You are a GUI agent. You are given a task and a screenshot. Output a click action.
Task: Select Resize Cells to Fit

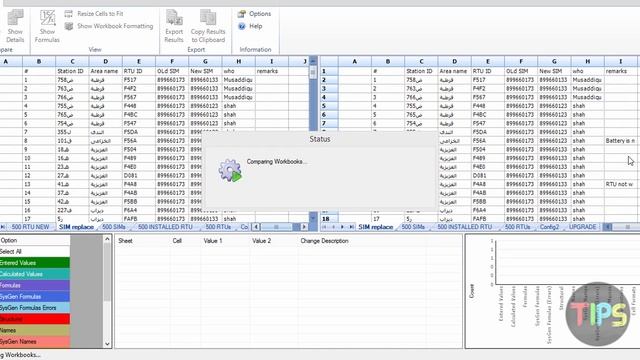[x=94, y=14]
